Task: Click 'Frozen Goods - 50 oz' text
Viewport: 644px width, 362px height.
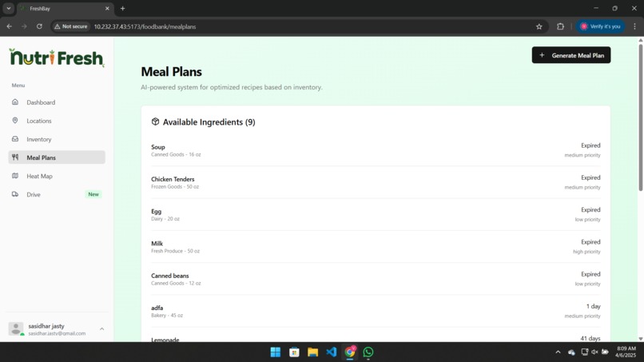Action: click(174, 186)
